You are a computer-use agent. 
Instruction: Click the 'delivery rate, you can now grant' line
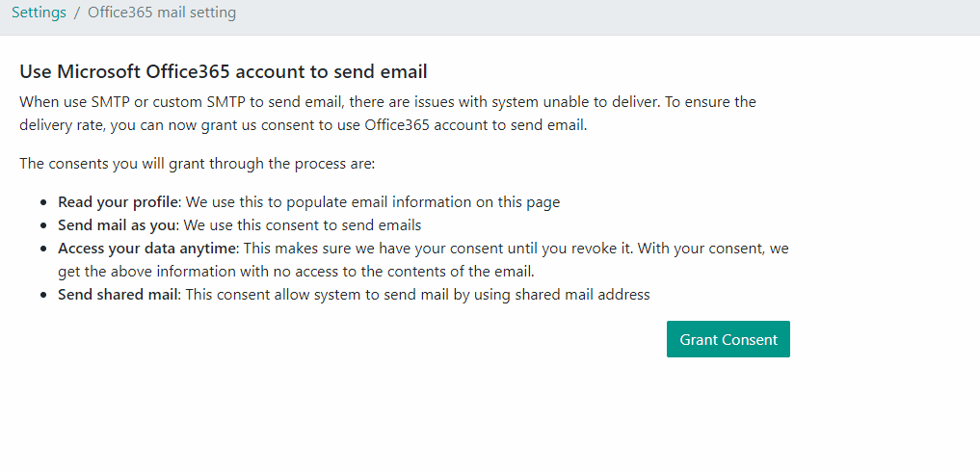pos(304,125)
